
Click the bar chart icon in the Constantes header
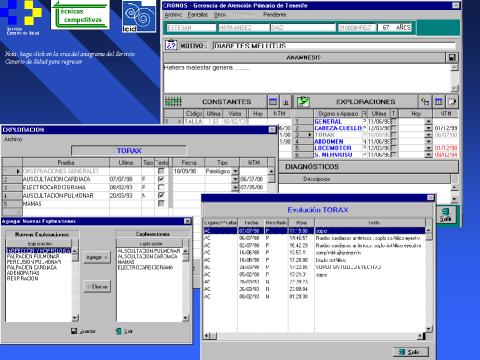tap(286, 102)
